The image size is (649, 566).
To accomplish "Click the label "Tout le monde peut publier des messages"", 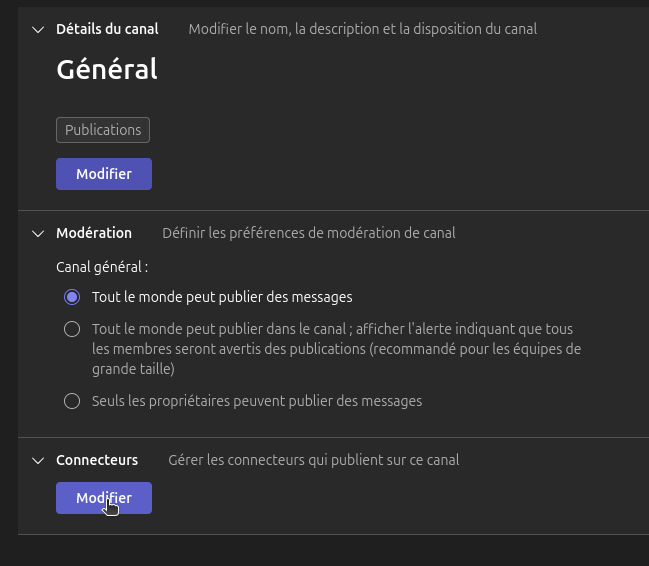I will coord(222,297).
